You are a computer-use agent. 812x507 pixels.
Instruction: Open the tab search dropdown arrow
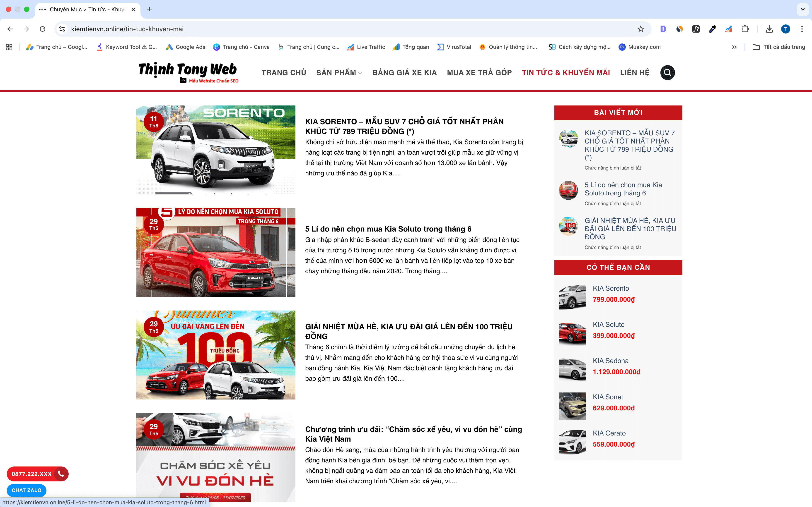(x=803, y=9)
